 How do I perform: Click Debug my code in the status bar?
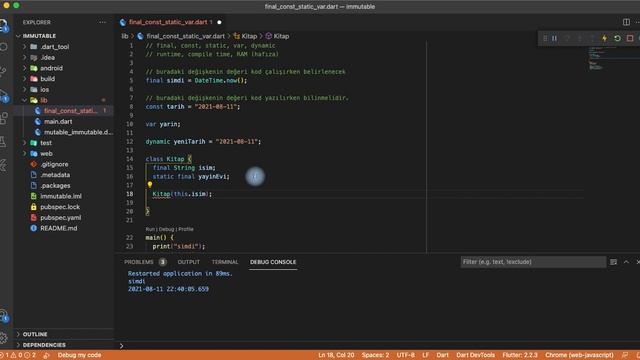coord(79,355)
